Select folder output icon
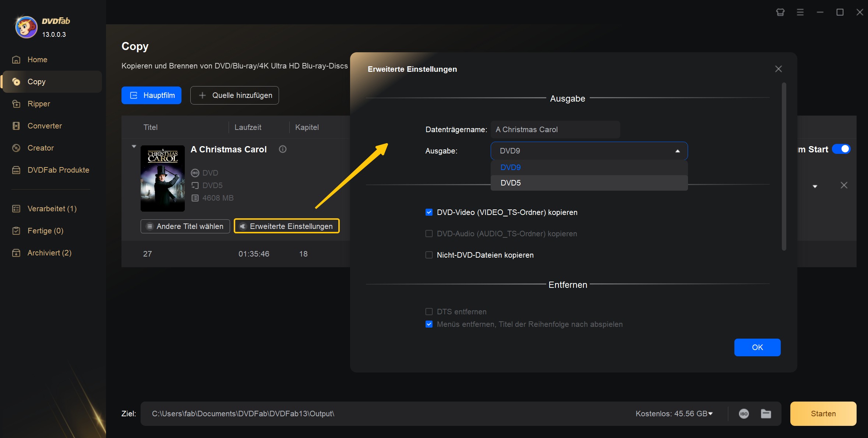868x438 pixels. pos(766,414)
